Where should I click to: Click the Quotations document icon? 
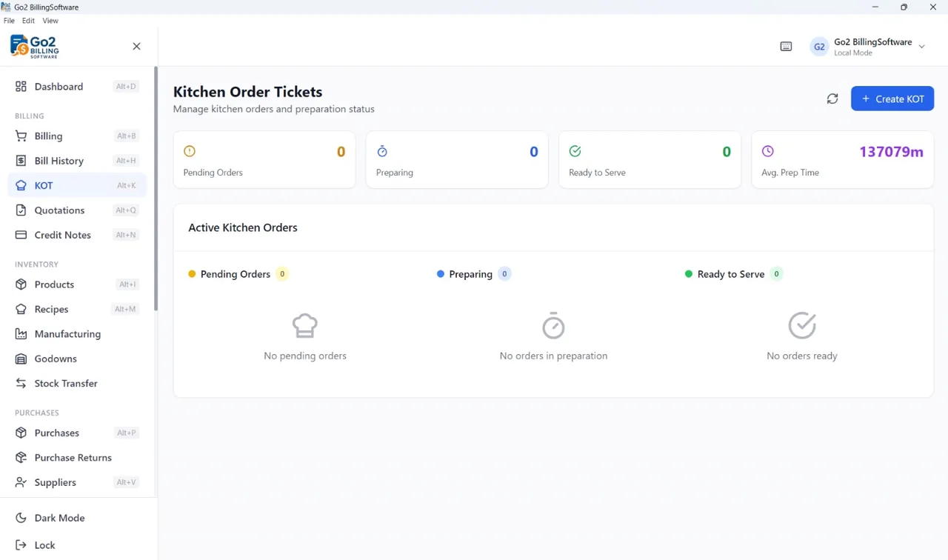(x=21, y=210)
